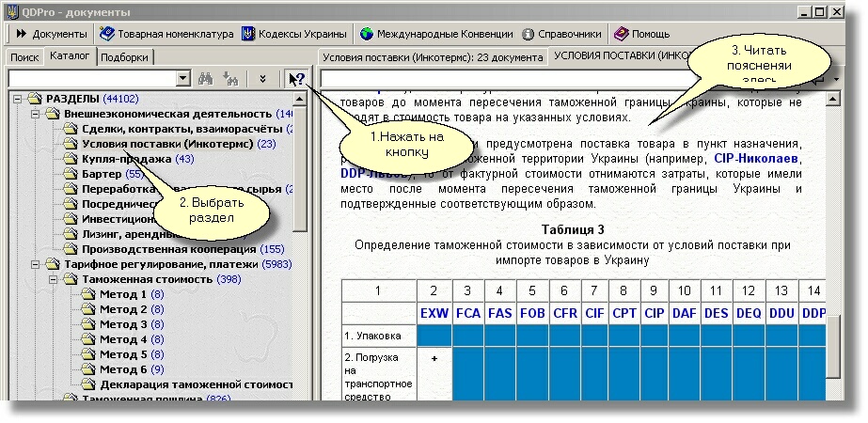Image resolution: width=868 pixels, height=423 pixels.
Task: Click Документы toolbar button
Action: 52,34
